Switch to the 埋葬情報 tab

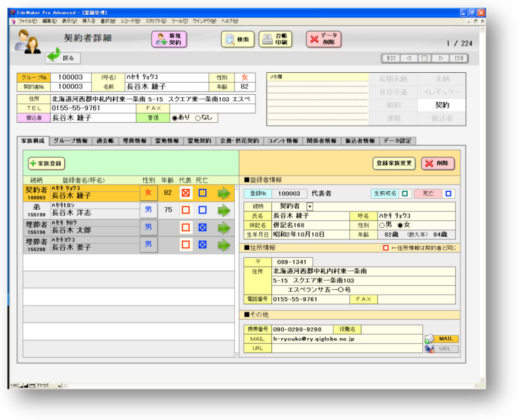click(x=134, y=141)
